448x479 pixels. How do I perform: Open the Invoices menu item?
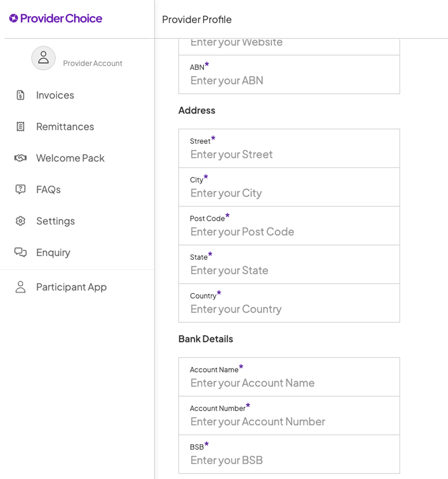click(x=55, y=95)
